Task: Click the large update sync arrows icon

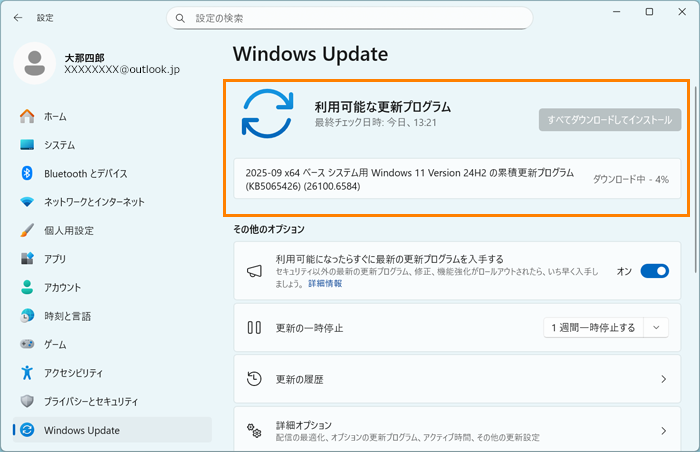Action: pyautogui.click(x=267, y=113)
